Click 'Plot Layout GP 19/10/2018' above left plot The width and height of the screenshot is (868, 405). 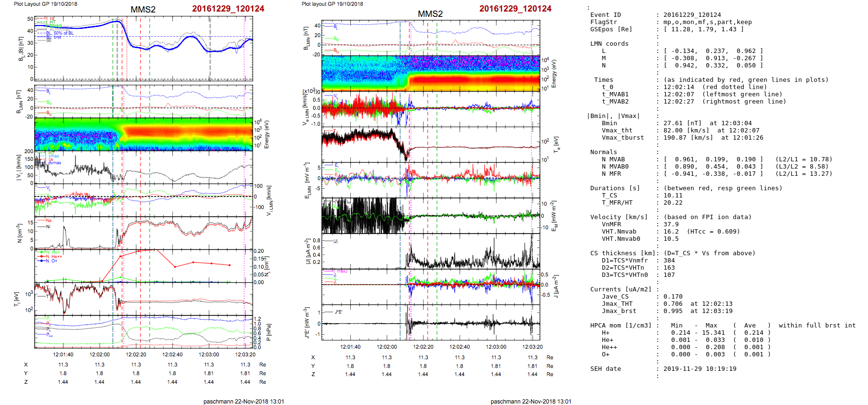click(x=46, y=4)
